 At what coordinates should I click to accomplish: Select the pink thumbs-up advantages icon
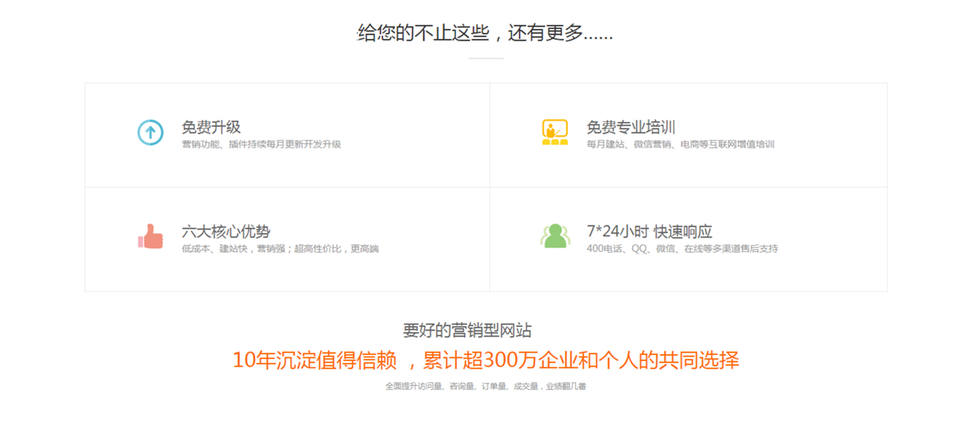[151, 236]
